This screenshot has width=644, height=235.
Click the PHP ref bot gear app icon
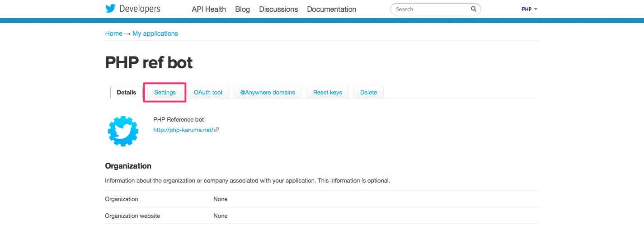pyautogui.click(x=123, y=131)
